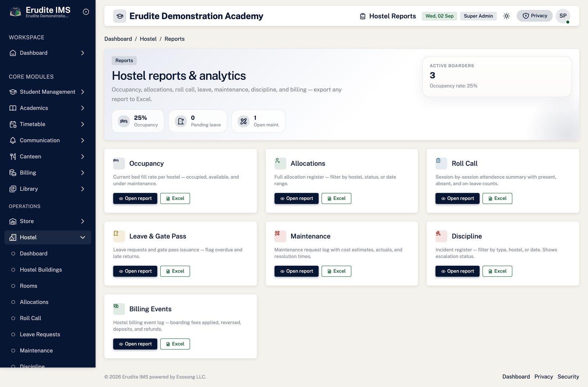Click the Academics book icon
This screenshot has height=387, width=588.
click(x=13, y=108)
